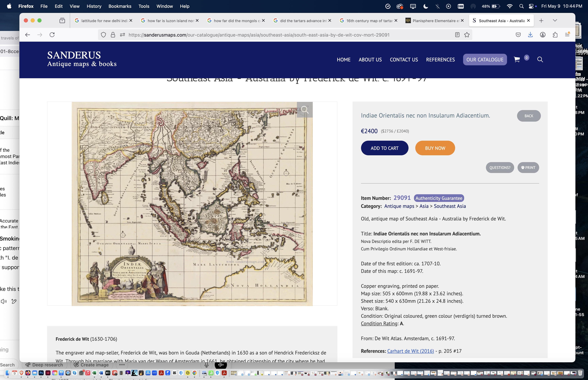Click the BUY NOW button
Viewport: 588px width, 380px height.
click(435, 148)
